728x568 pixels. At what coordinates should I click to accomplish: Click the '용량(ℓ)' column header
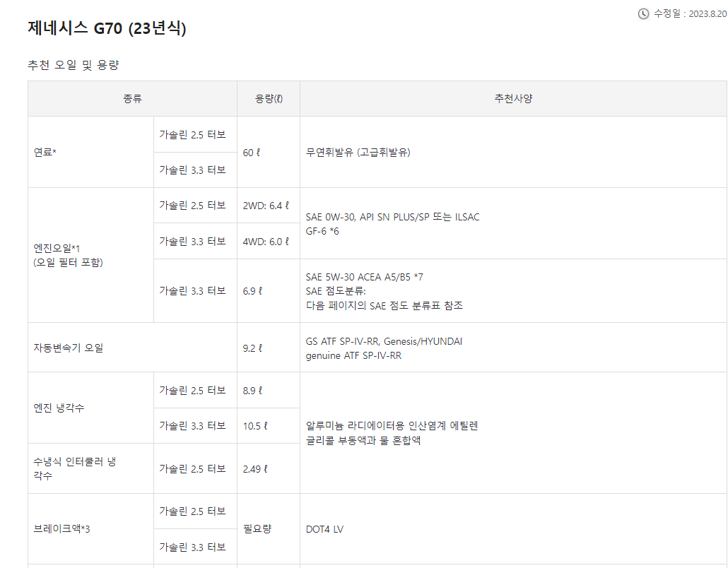click(269, 98)
